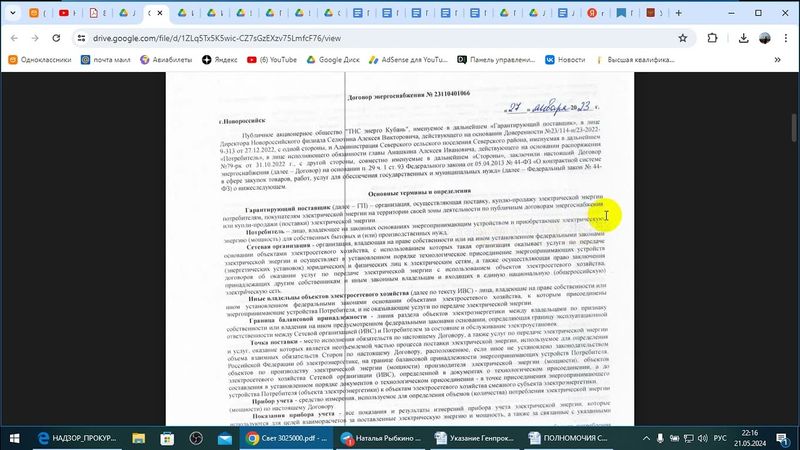The width and height of the screenshot is (800, 450).
Task: Switch to the red PDF browser tab
Action: pos(96,13)
